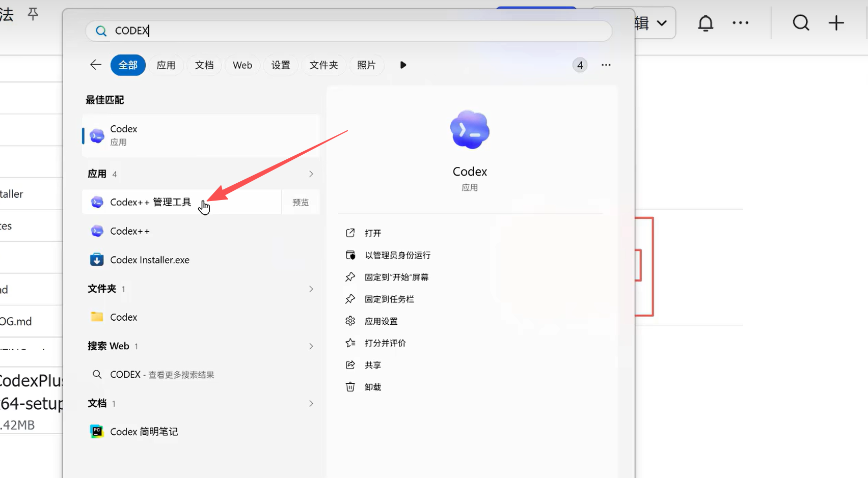Click the pin icon in background window header
The image size is (868, 478).
click(33, 14)
